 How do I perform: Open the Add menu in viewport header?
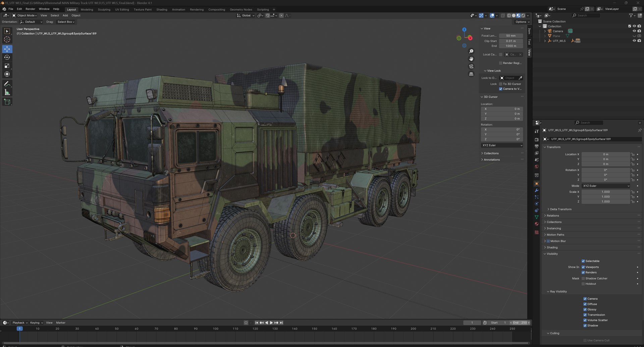pyautogui.click(x=65, y=15)
